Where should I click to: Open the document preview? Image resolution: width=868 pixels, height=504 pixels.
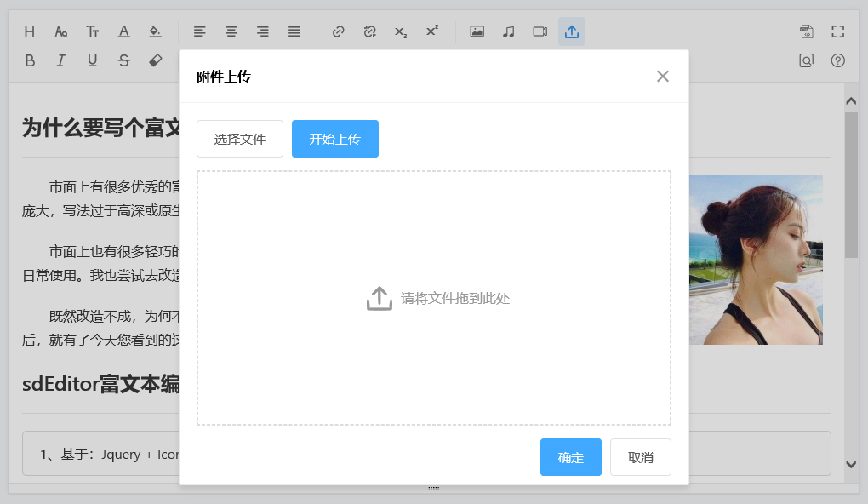[x=807, y=60]
